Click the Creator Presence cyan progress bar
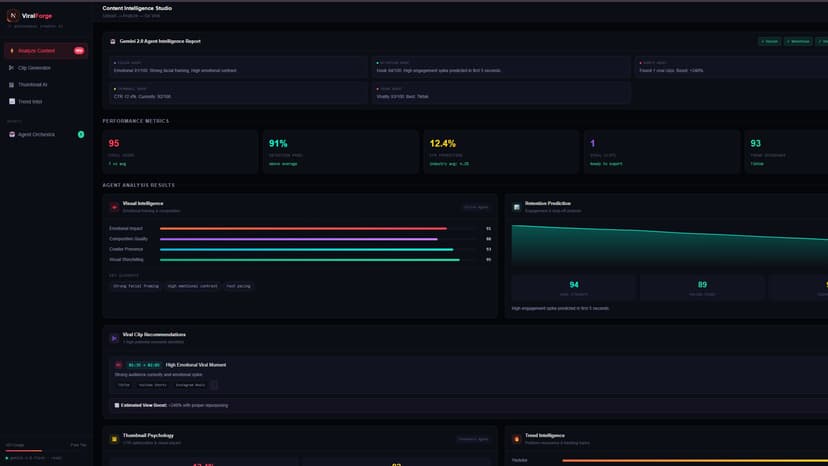Viewport: 828px width, 466px height. point(306,249)
